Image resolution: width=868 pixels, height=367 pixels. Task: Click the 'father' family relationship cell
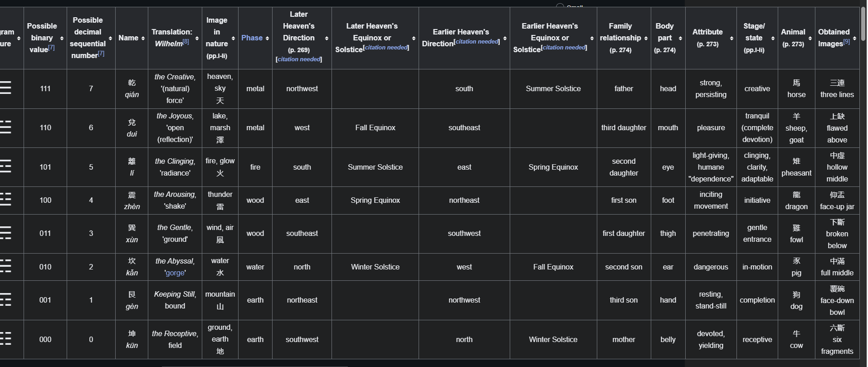[x=624, y=88]
